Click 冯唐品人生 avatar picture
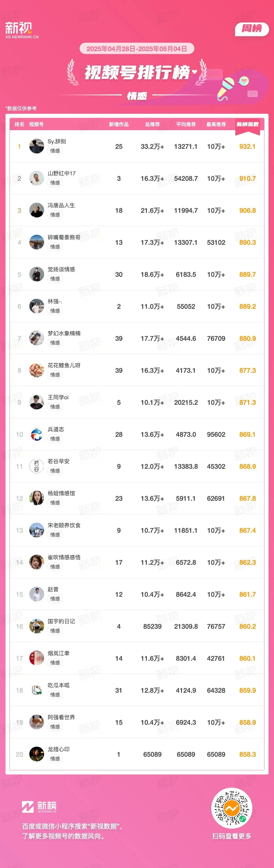 (x=36, y=210)
